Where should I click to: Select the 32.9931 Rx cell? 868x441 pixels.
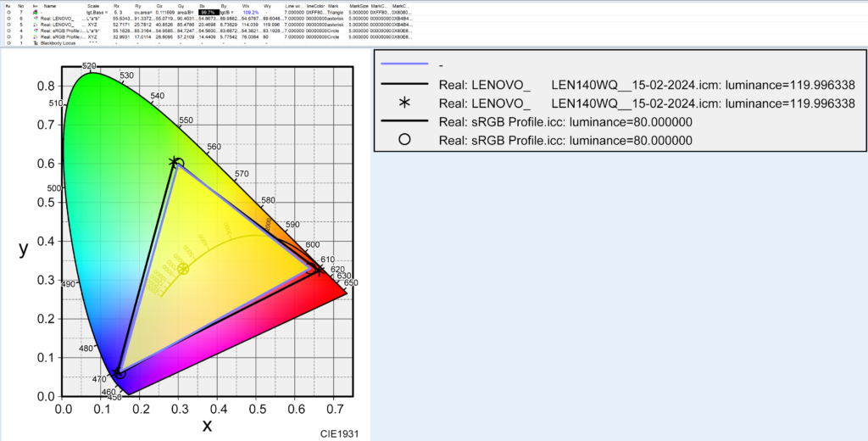pos(123,36)
